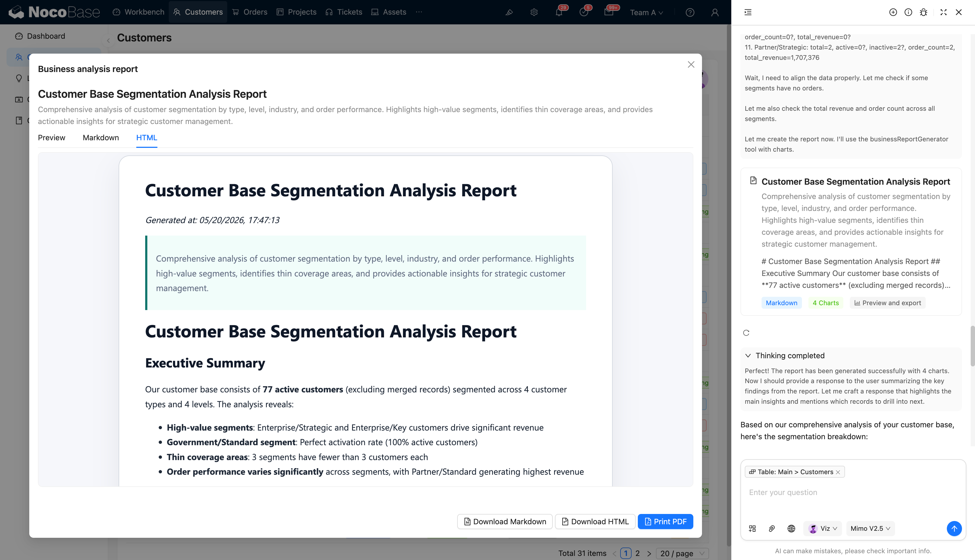This screenshot has width=975, height=560.
Task: Open the UI editor highlighter icon
Action: pos(509,12)
